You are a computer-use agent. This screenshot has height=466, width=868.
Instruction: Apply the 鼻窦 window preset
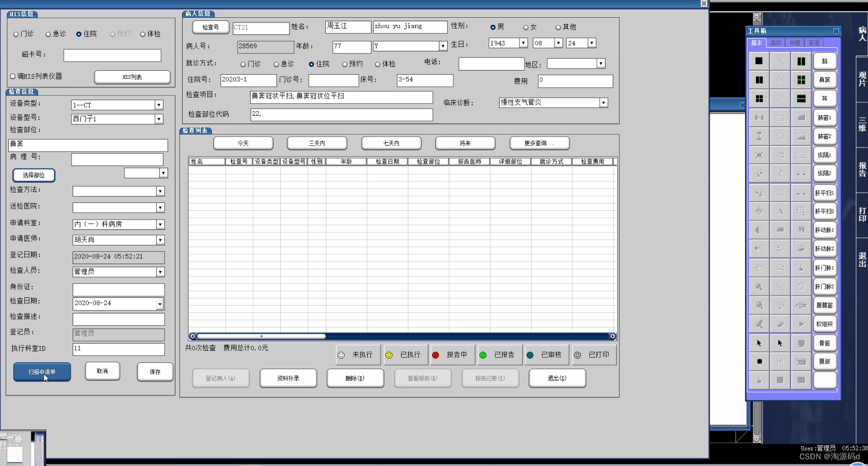pyautogui.click(x=824, y=80)
